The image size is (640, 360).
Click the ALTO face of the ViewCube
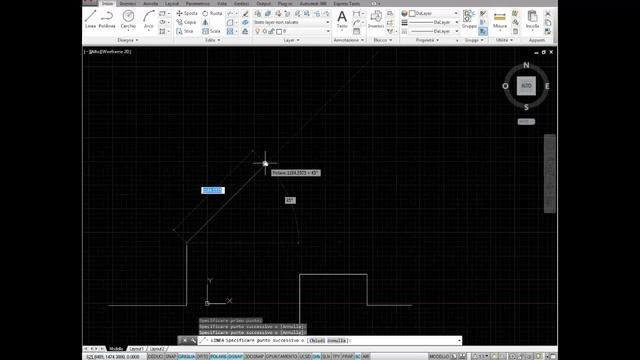526,86
